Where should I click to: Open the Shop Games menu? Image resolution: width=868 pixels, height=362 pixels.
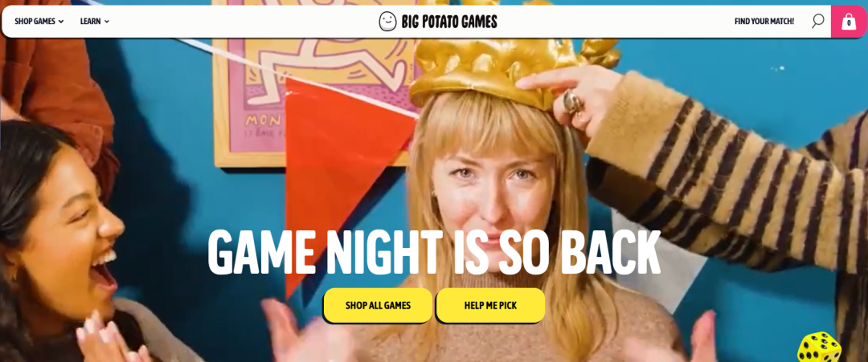[39, 22]
